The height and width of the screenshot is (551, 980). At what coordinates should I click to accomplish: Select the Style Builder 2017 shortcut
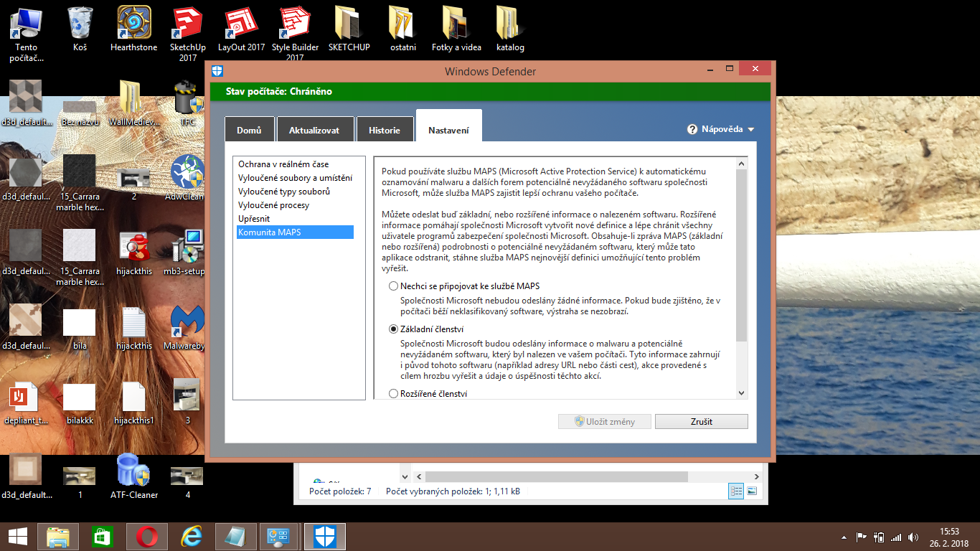(296, 34)
